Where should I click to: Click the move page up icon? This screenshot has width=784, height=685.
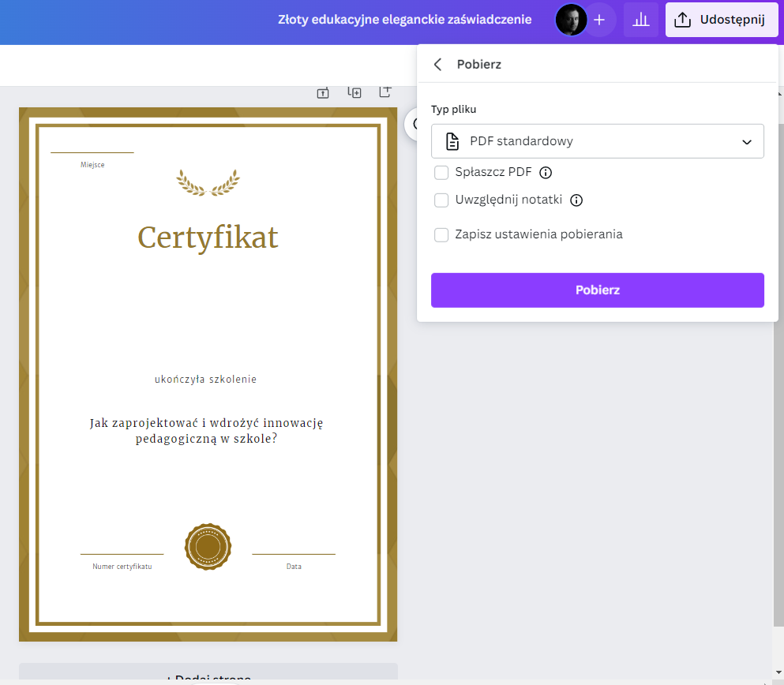[x=323, y=93]
